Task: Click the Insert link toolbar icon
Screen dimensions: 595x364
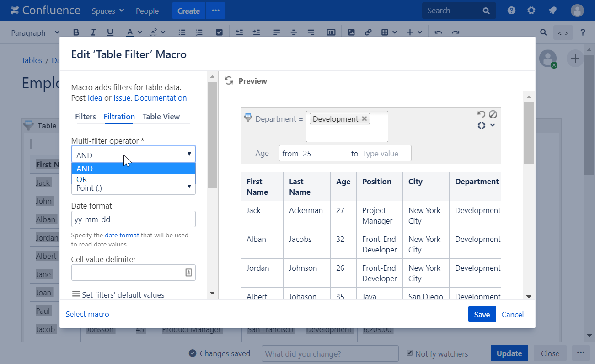Action: (x=368, y=32)
